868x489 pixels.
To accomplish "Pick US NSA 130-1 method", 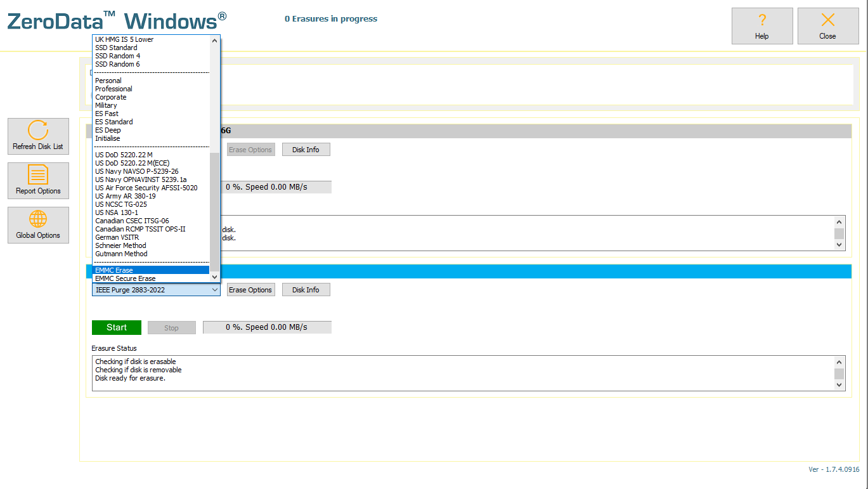I will [x=151, y=212].
